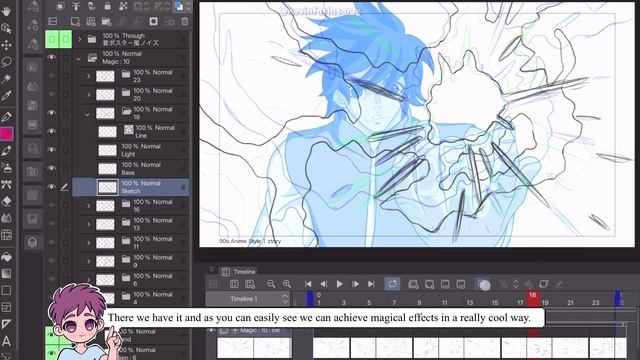
Task: Show the folder 20 layer
Action: [51, 94]
